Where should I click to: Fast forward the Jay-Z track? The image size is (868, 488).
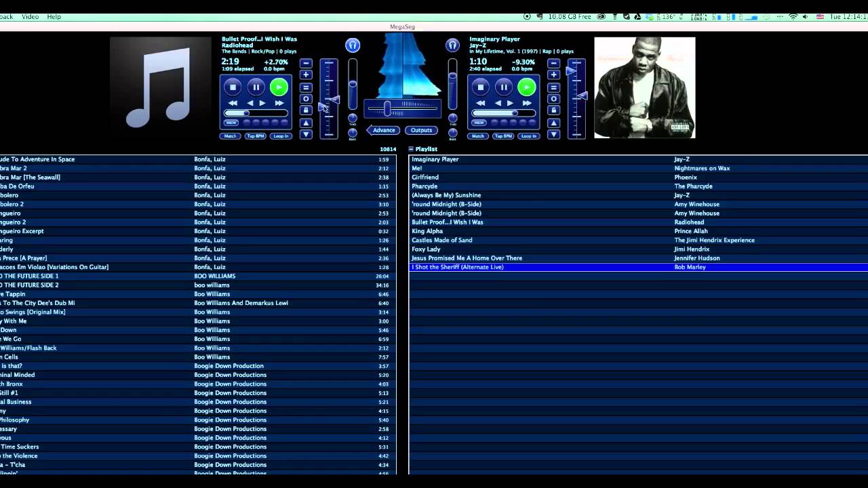point(527,103)
